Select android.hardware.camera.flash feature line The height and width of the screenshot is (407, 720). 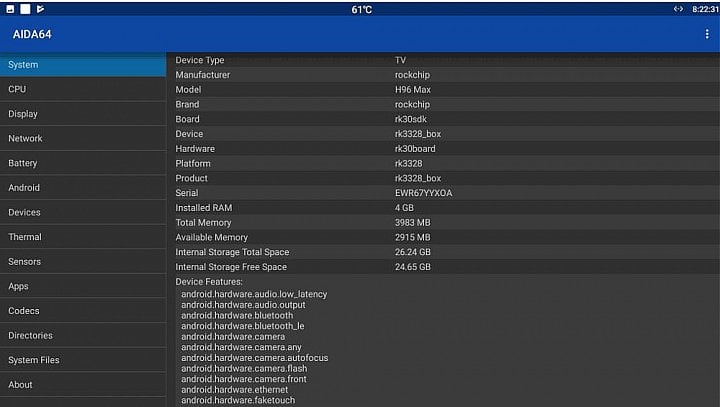pyautogui.click(x=244, y=368)
